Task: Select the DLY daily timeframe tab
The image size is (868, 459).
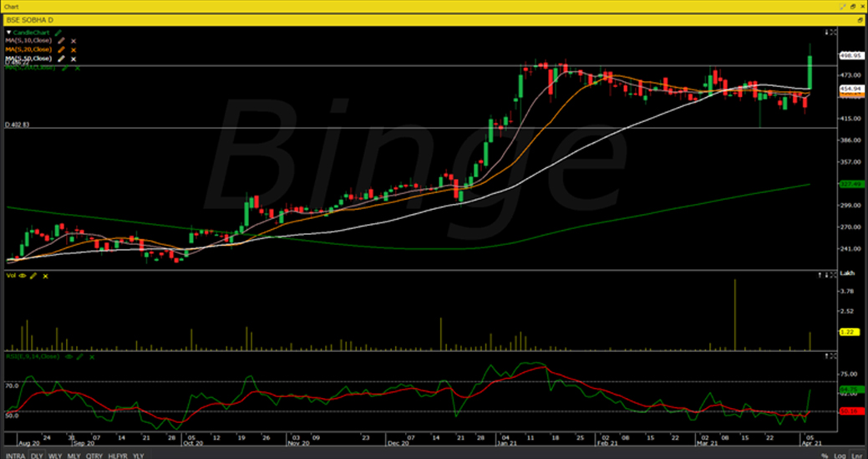Action: coord(37,455)
